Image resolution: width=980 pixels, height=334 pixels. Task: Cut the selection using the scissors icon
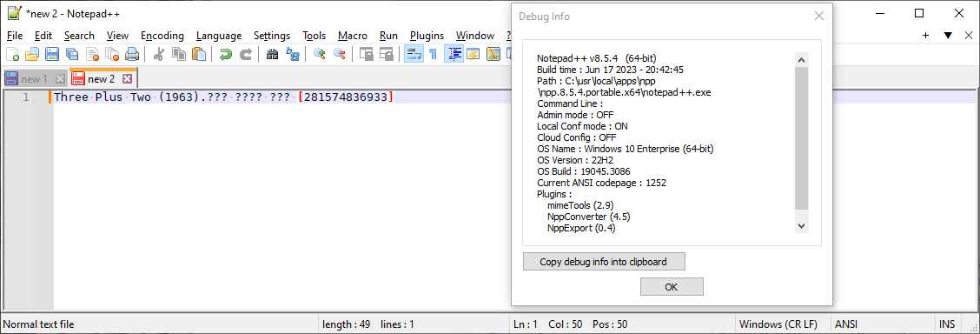(158, 55)
